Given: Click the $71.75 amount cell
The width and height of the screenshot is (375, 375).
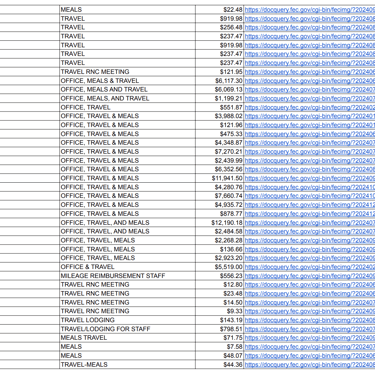Looking at the screenshot, I should coord(220,338).
